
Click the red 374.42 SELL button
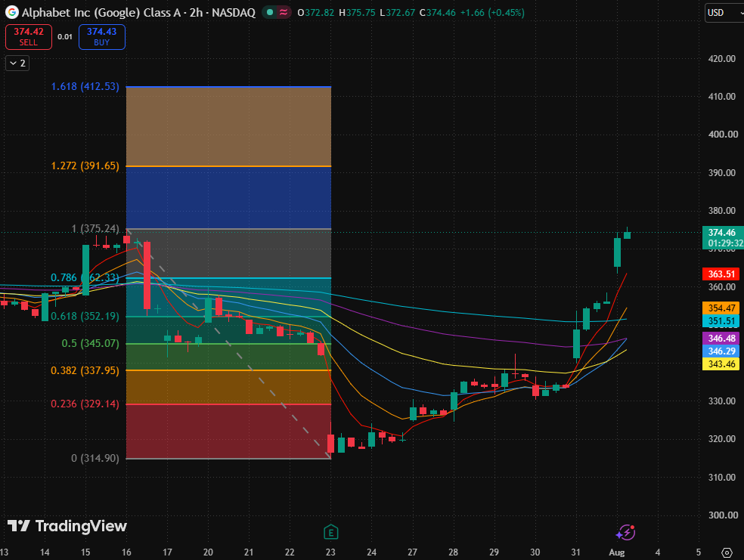(x=29, y=37)
